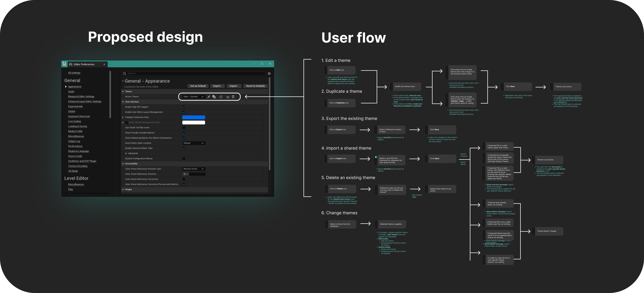
Task: Click the sliders icon on Editor Preferences tab
Action: 71,64
